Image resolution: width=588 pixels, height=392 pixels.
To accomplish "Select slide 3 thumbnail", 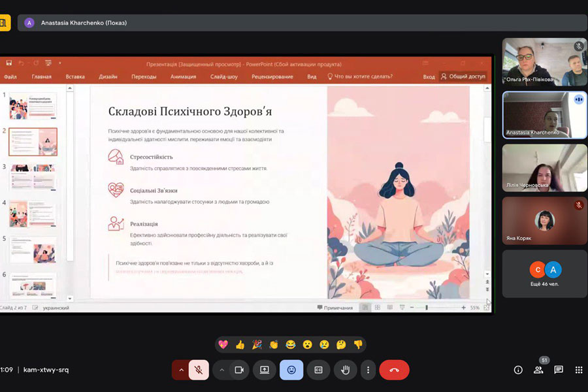I will click(33, 177).
